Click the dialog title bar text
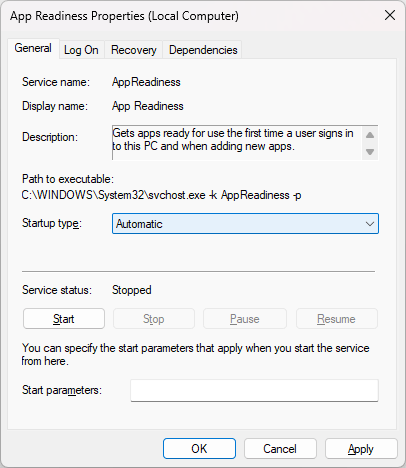This screenshot has width=406, height=468. coord(124,16)
